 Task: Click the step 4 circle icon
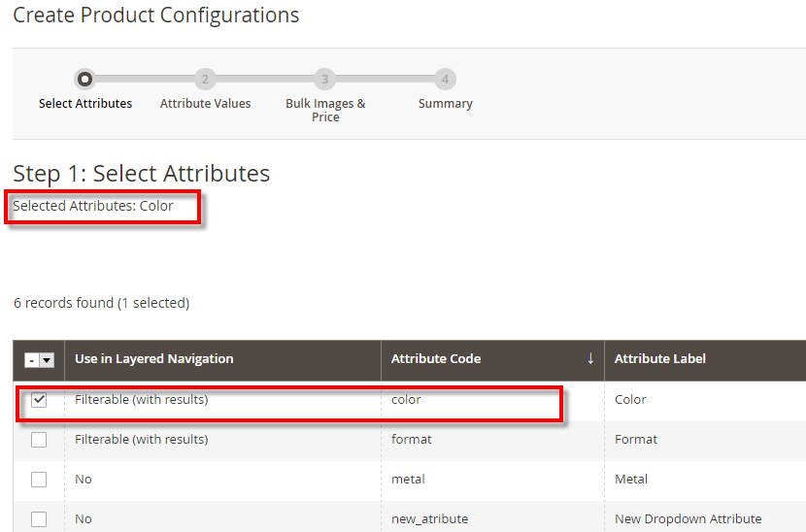point(445,80)
